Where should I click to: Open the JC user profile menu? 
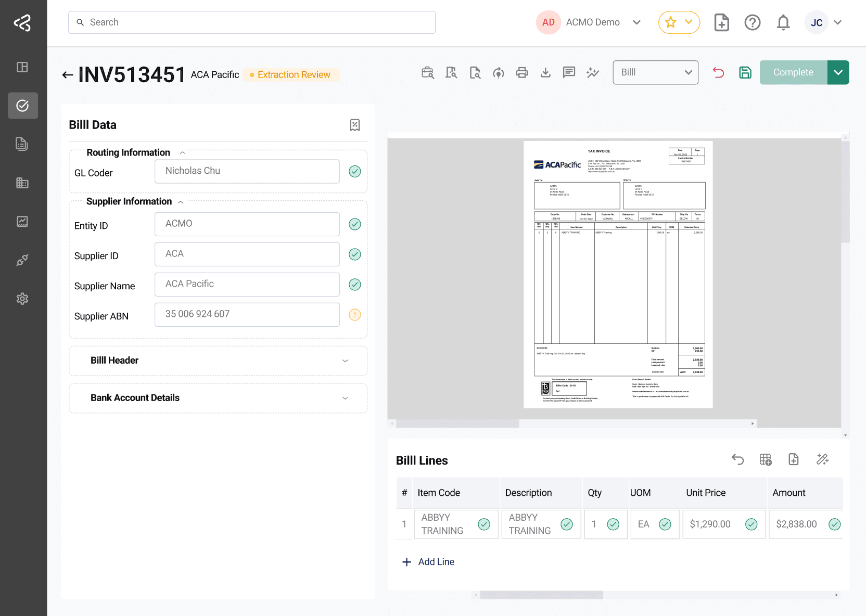[823, 22]
